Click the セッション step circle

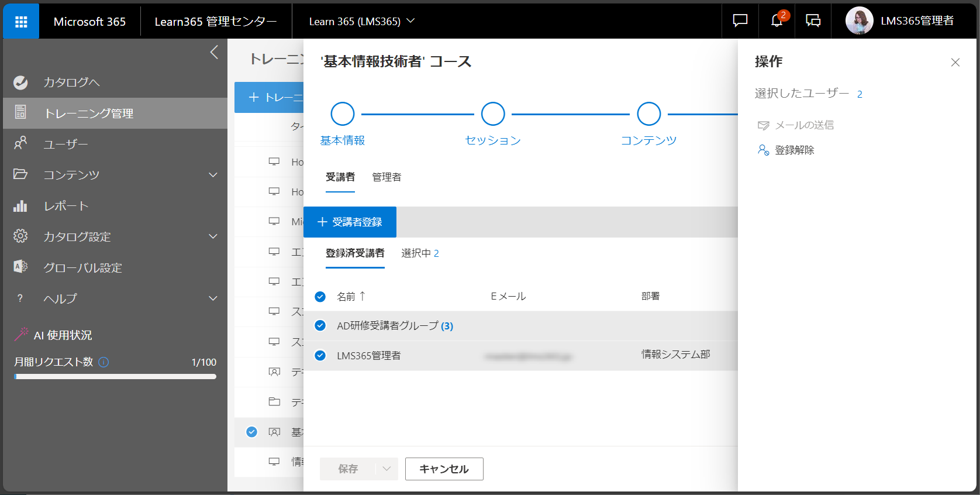click(493, 114)
